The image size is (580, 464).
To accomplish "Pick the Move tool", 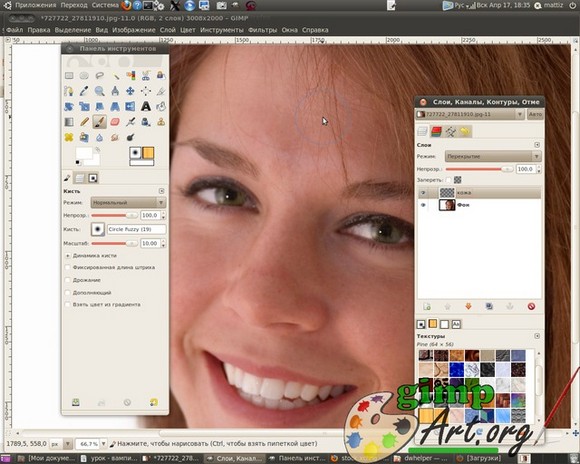I will coord(130,91).
